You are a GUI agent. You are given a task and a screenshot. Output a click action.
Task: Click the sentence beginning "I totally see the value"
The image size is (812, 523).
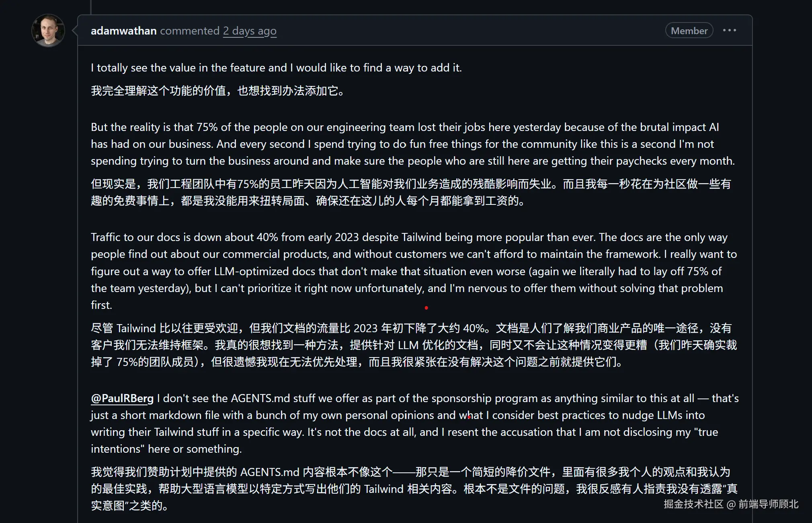click(x=276, y=67)
